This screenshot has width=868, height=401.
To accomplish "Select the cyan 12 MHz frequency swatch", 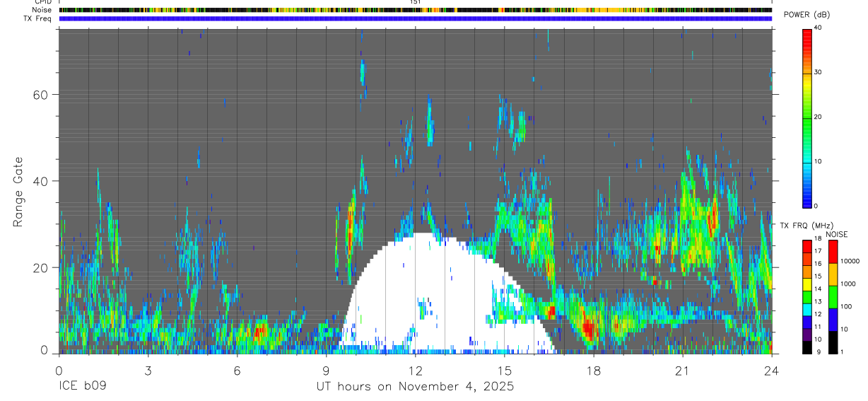I will coord(807,313).
